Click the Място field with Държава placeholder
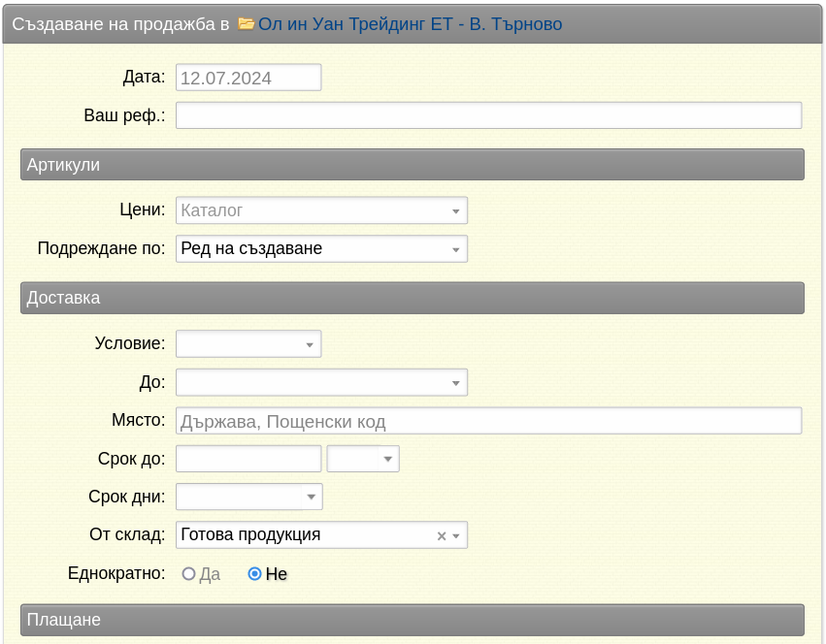The height and width of the screenshot is (644, 826). pos(489,421)
